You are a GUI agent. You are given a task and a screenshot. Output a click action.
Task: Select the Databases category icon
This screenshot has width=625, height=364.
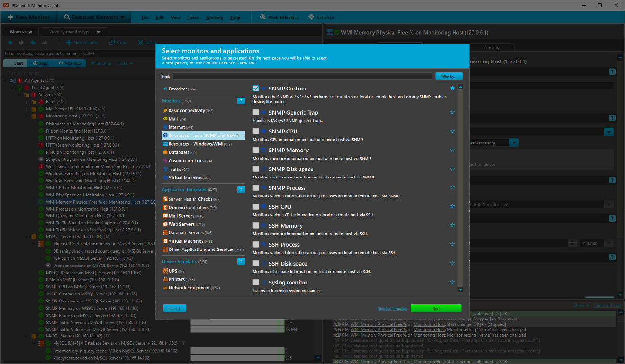coord(165,152)
